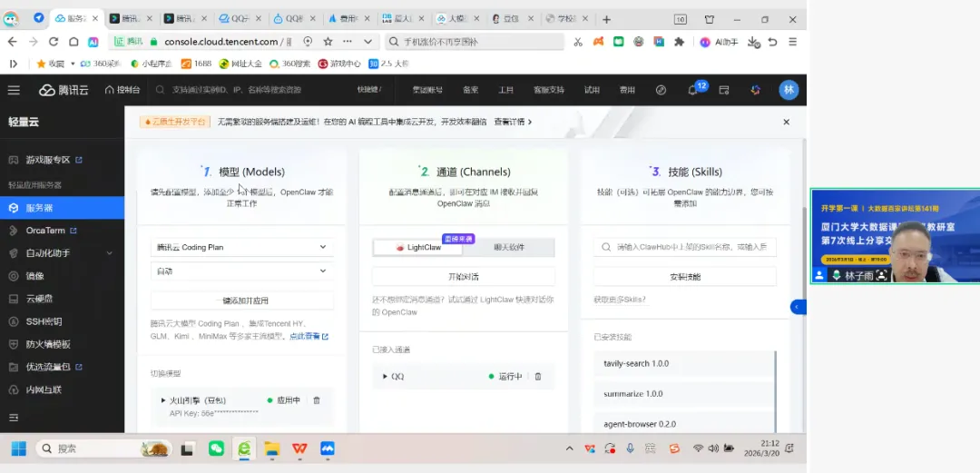Open 云硬盘 in the sidebar
Viewport: 980px width, 473px height.
pyautogui.click(x=39, y=299)
